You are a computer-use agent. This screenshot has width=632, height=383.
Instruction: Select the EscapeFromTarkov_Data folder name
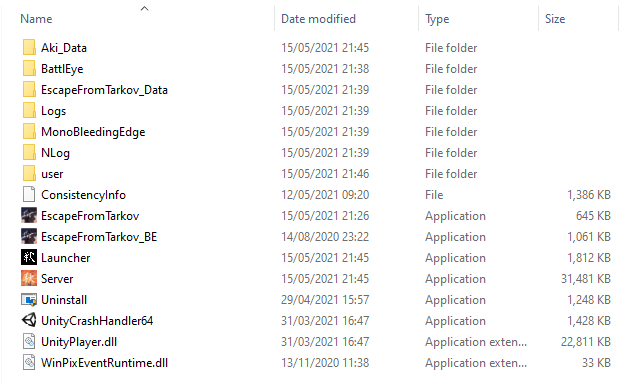point(104,90)
